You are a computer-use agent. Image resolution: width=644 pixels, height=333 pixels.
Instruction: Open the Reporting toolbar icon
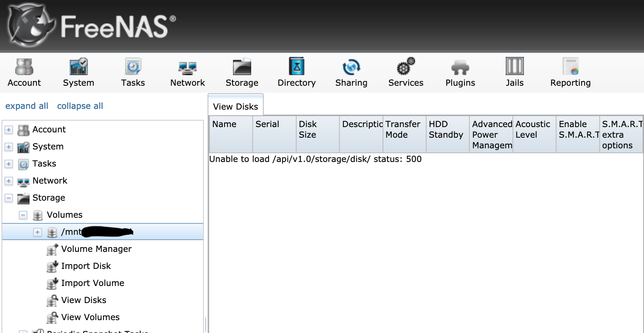point(571,66)
